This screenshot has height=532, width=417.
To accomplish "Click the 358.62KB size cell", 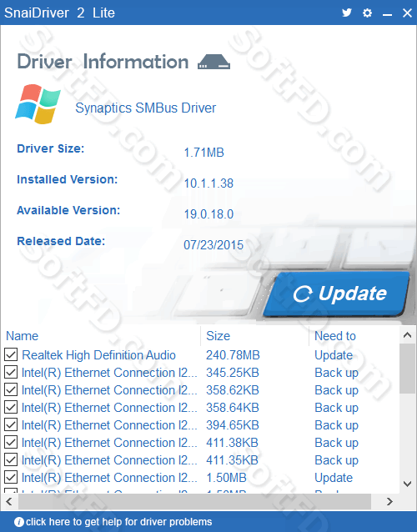I will (233, 390).
